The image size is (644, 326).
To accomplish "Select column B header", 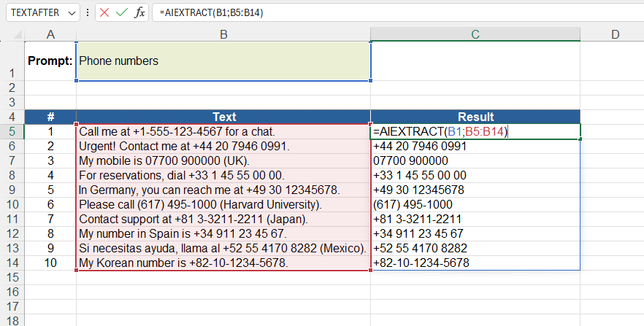I will tap(223, 34).
